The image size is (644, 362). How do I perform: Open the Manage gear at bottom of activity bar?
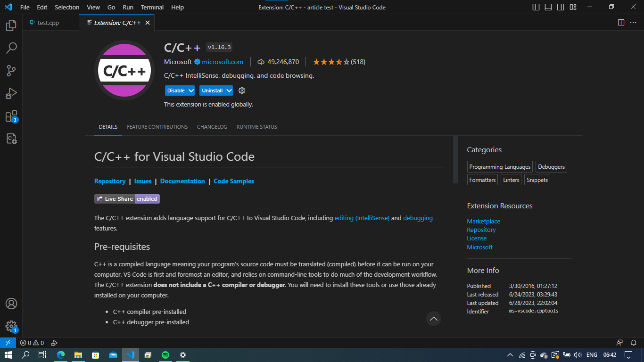(x=11, y=326)
